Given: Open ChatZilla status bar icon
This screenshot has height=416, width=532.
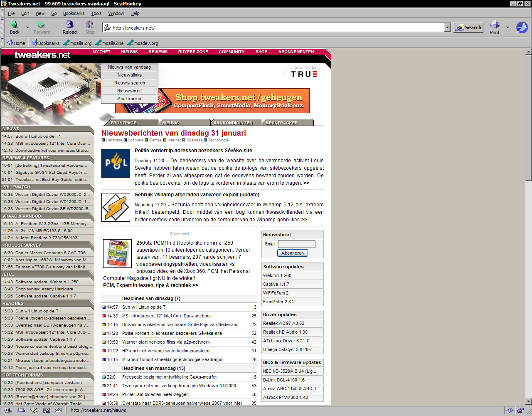Looking at the screenshot, I should [x=59, y=410].
